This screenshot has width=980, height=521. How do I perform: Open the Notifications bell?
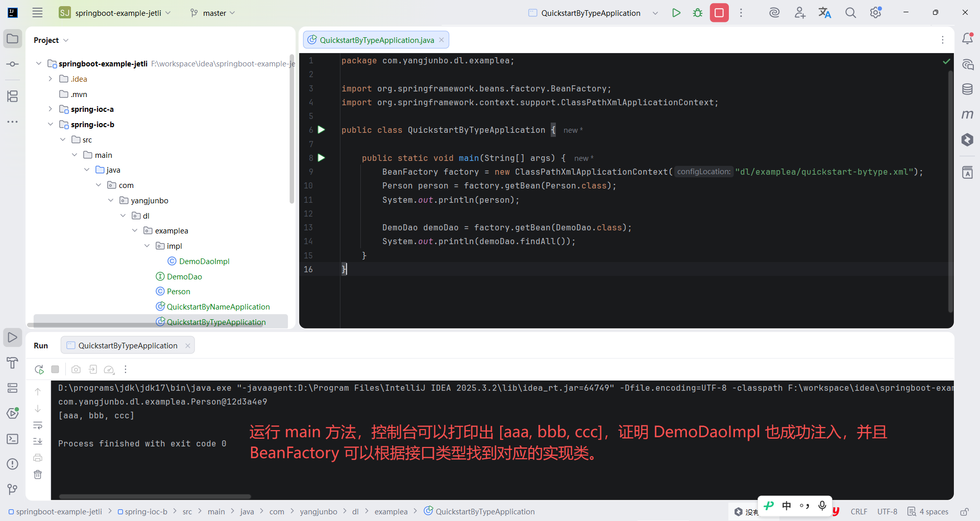click(967, 38)
